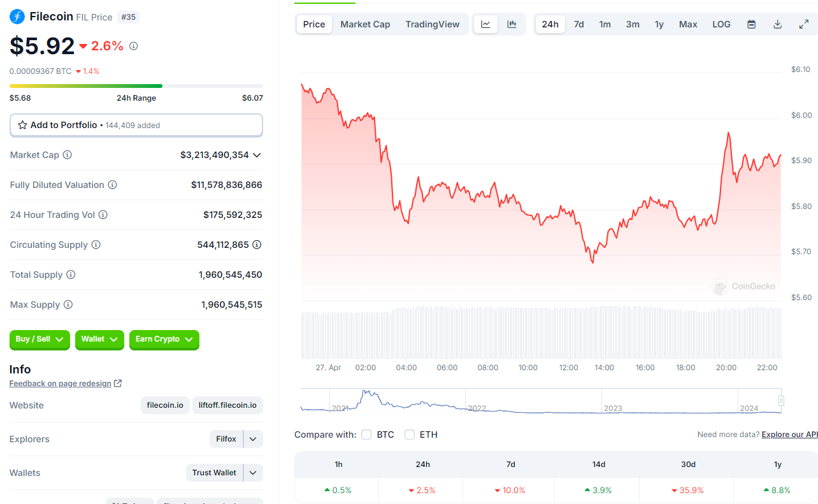Select the 7d time range tab

tap(578, 24)
